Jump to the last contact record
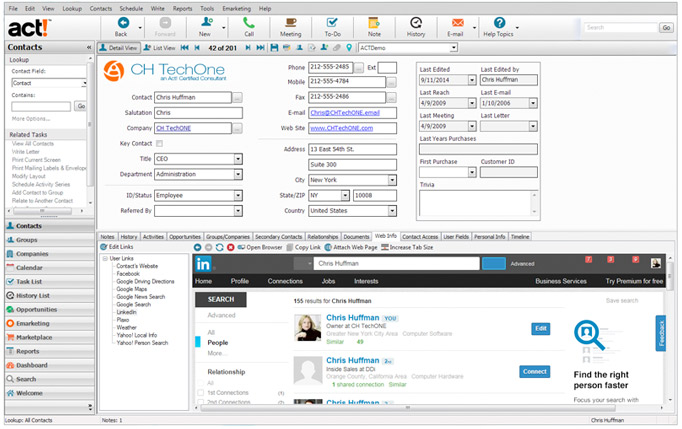The image size is (682, 429). tap(261, 48)
